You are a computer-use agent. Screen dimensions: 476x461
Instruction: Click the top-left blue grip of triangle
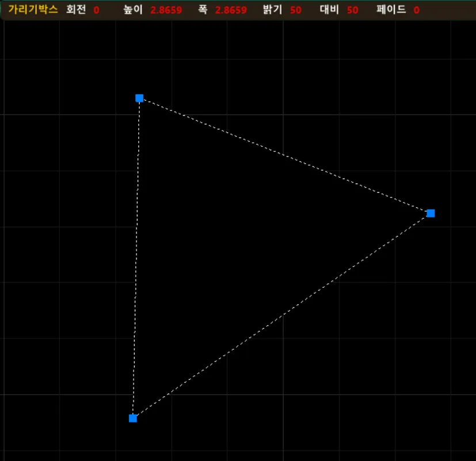[139, 98]
